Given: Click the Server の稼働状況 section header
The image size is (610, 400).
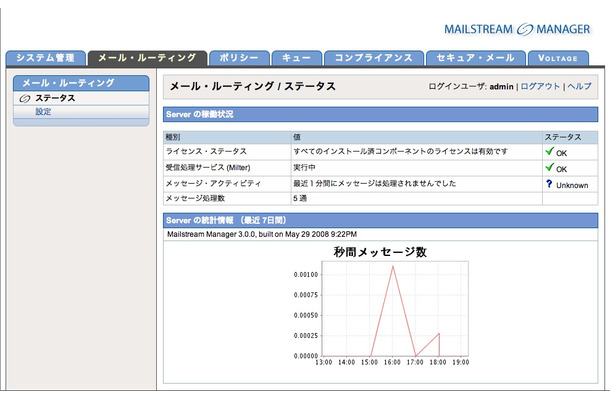Looking at the screenshot, I should pos(380,114).
